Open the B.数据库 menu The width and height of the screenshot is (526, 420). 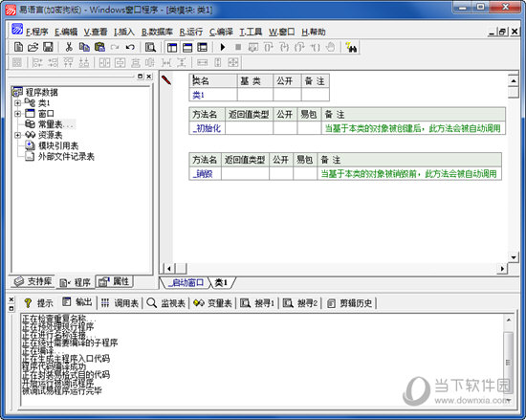tap(157, 32)
